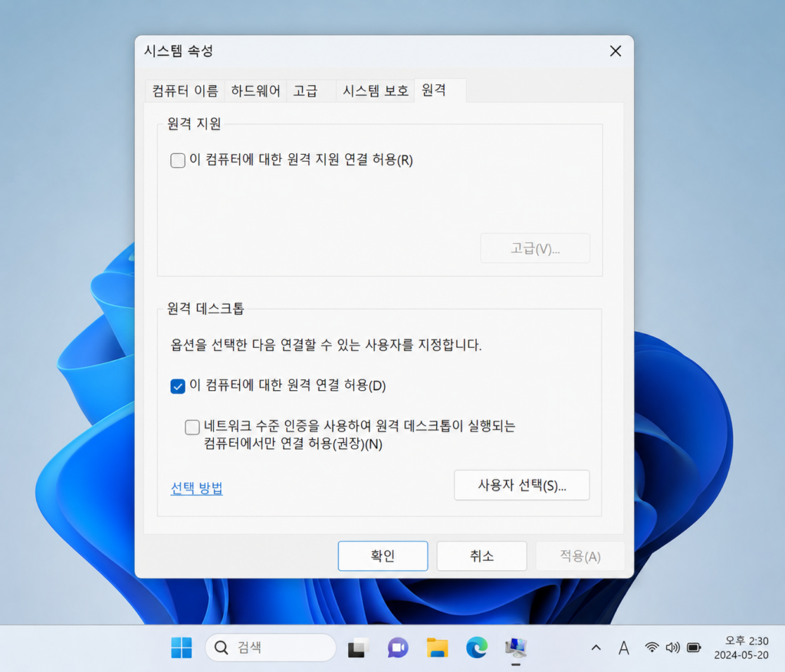Enable 원격 지원 연결 허용(R) checkbox
785x672 pixels.
click(x=178, y=160)
